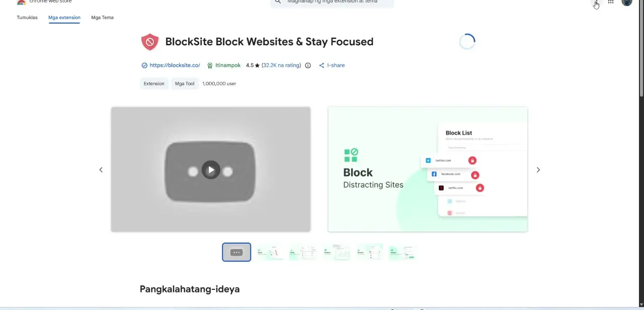Click the Mga Tool category chip

tap(185, 84)
